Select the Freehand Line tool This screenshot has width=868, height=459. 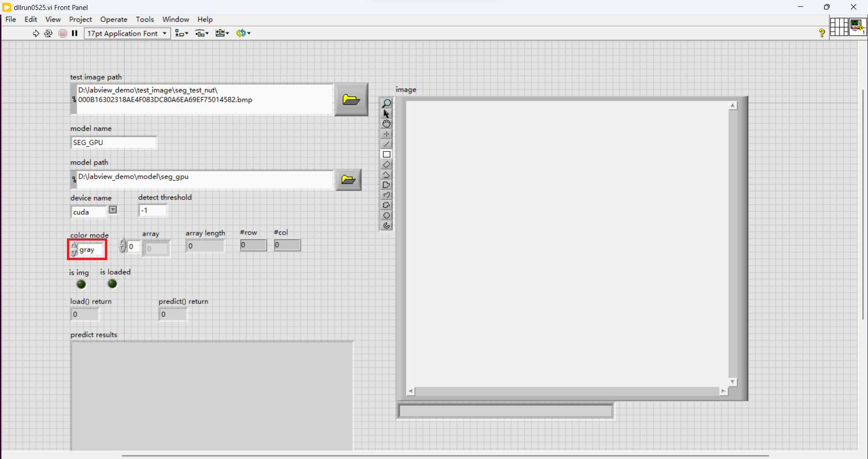click(x=386, y=195)
